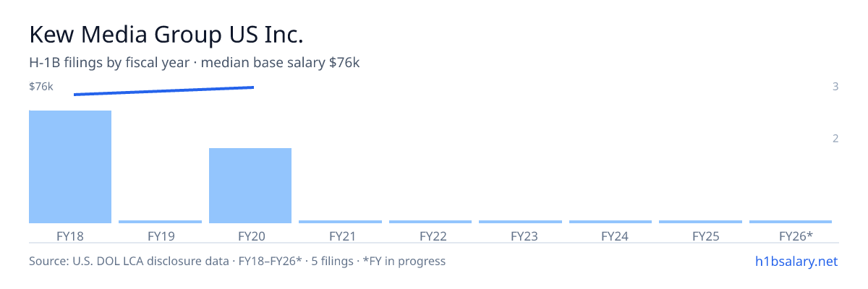The image size is (868, 289).
Task: Click the right axis value 2
Action: click(835, 139)
